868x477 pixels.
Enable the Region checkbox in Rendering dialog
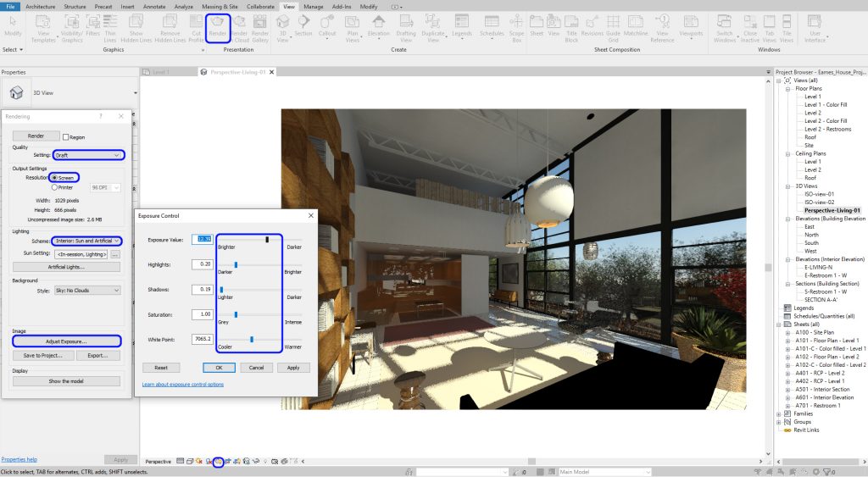[65, 136]
